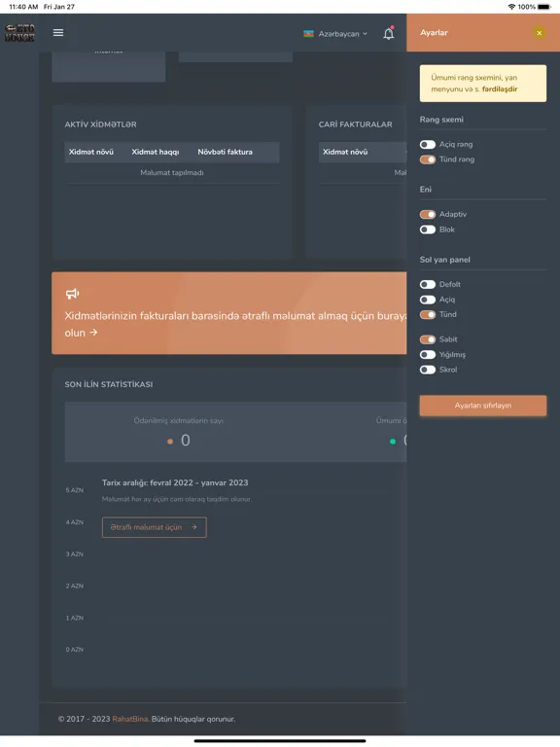
Task: Toggle the Tünd side panel switch
Action: [428, 314]
